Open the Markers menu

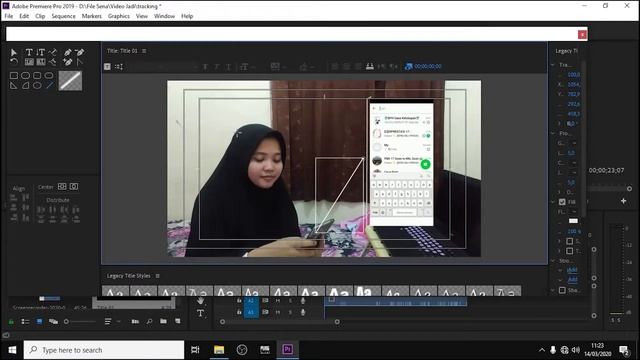[x=91, y=16]
